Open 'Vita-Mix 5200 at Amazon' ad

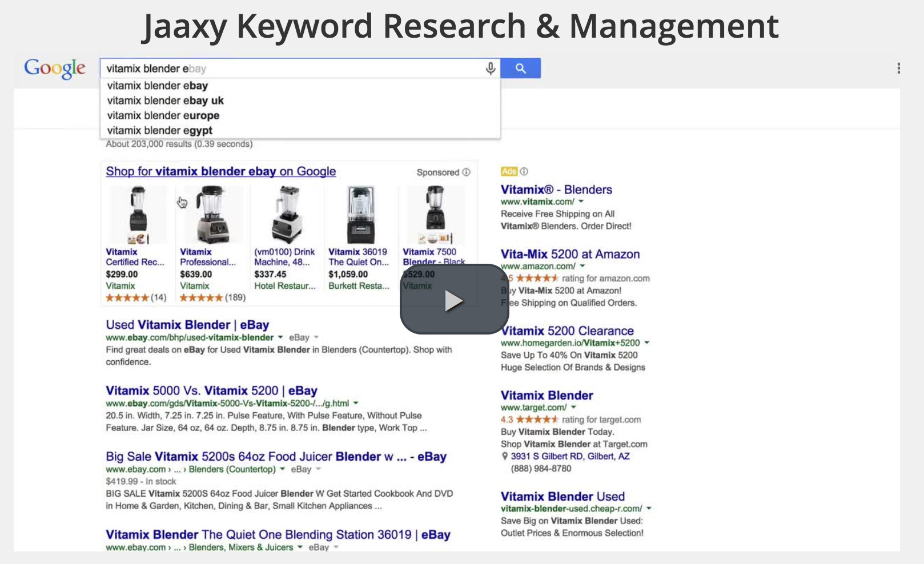click(x=570, y=254)
